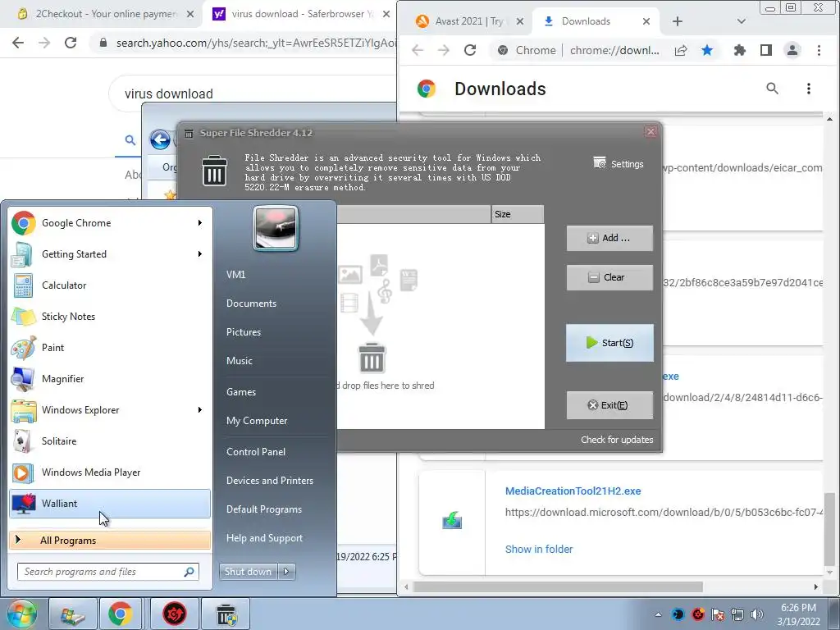840x630 pixels.
Task: Click the Windows Start orb
Action: pos(21,614)
